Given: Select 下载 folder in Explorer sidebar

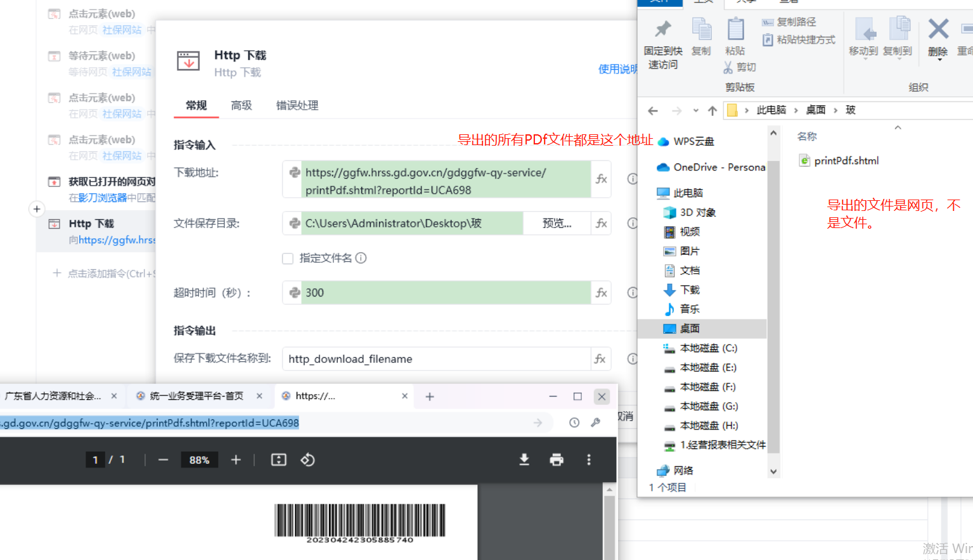Looking at the screenshot, I should point(681,290).
